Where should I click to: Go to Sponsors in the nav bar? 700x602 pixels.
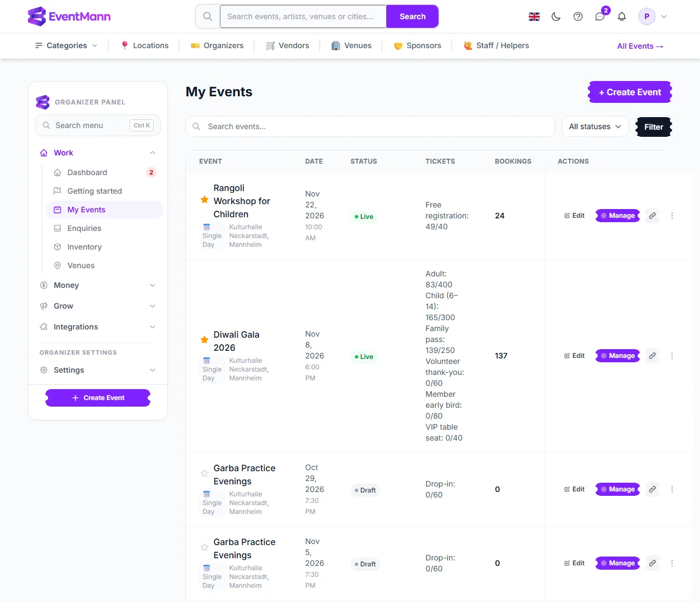(417, 45)
